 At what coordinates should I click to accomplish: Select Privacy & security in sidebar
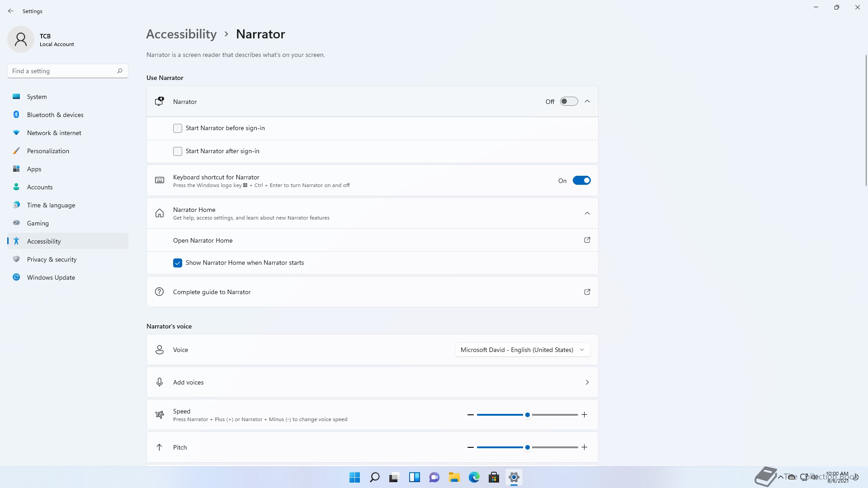point(68,259)
